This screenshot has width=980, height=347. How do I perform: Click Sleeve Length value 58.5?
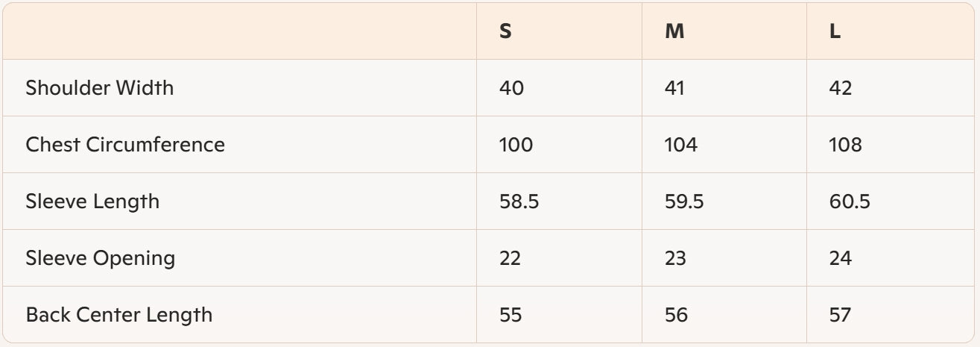[x=519, y=201]
